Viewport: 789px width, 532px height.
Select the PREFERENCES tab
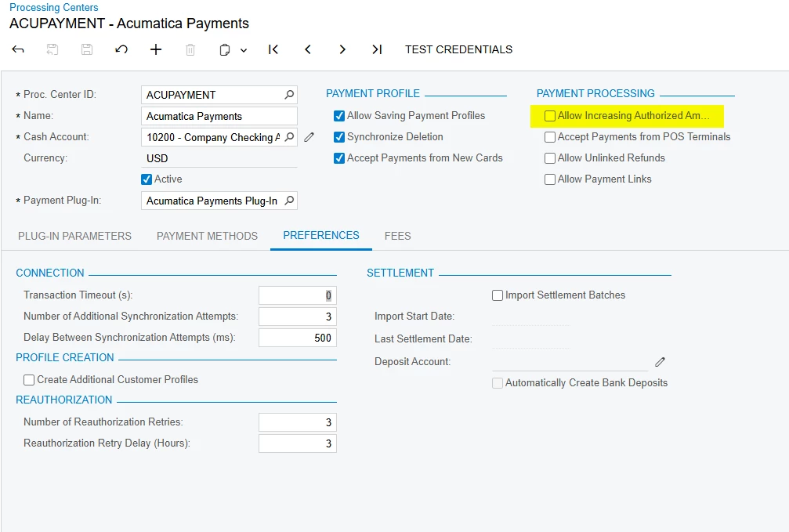pyautogui.click(x=321, y=236)
